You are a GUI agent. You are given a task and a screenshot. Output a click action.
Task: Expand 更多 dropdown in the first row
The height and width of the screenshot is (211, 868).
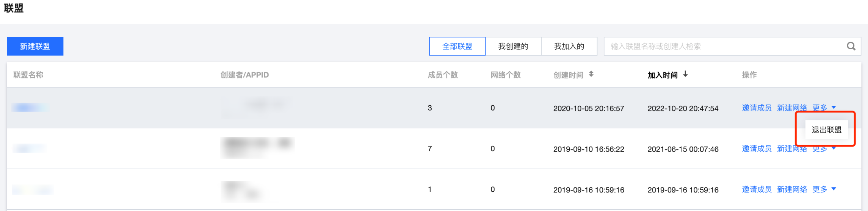click(824, 108)
